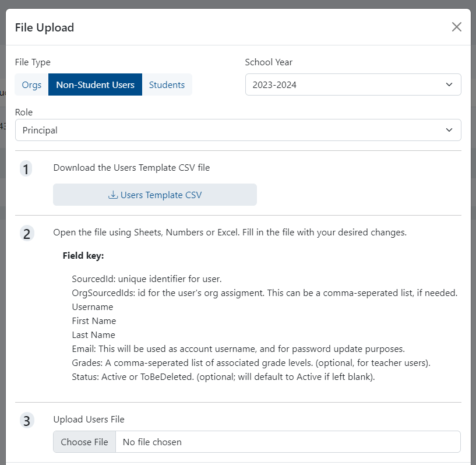Screen dimensions: 476x465
Task: Open the School Year dropdown
Action: point(352,84)
